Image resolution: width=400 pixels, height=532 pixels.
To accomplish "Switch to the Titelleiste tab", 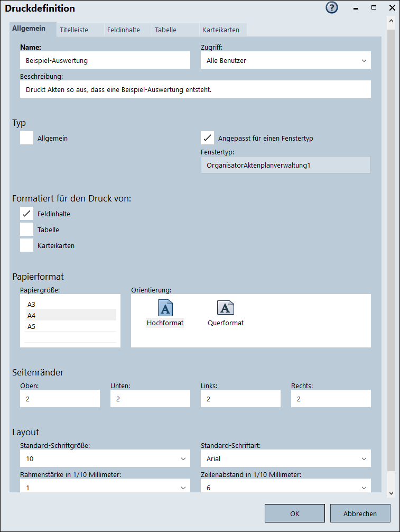I will tap(74, 30).
